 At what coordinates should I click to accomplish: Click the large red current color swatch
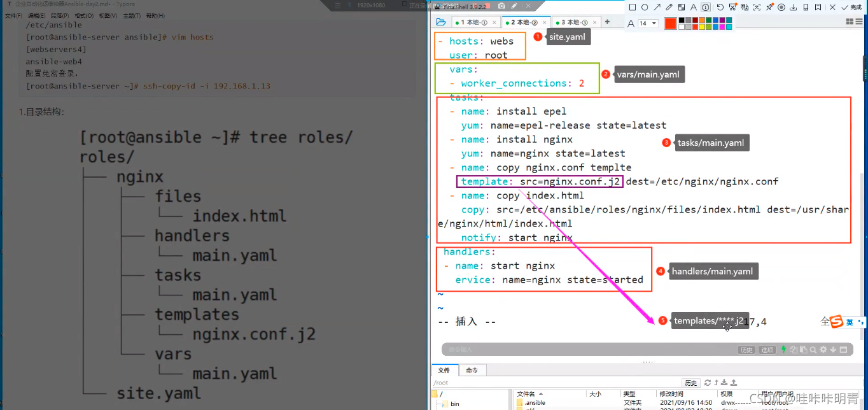point(671,24)
